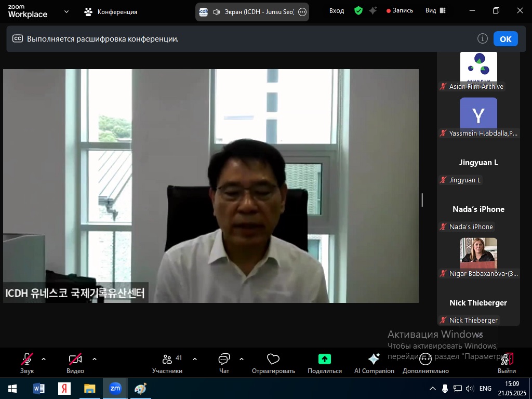Click the info icon in transcription banner
This screenshot has width=532, height=399.
click(483, 38)
